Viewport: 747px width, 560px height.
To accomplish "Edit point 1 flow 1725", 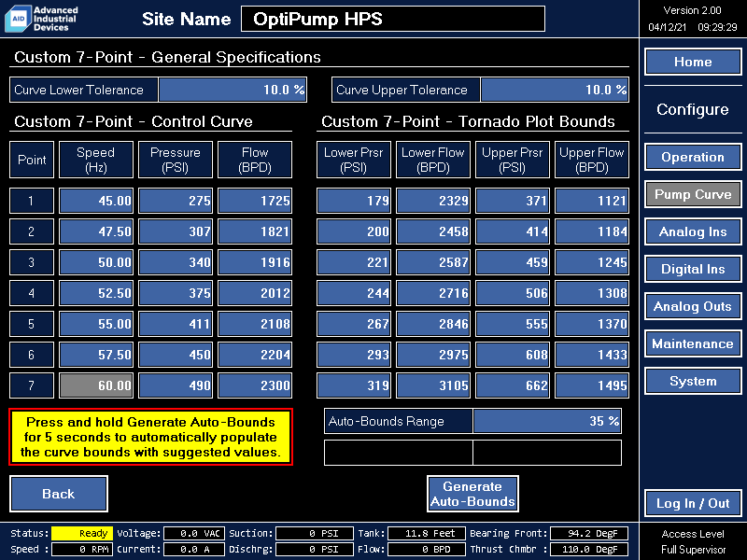I will [x=255, y=201].
